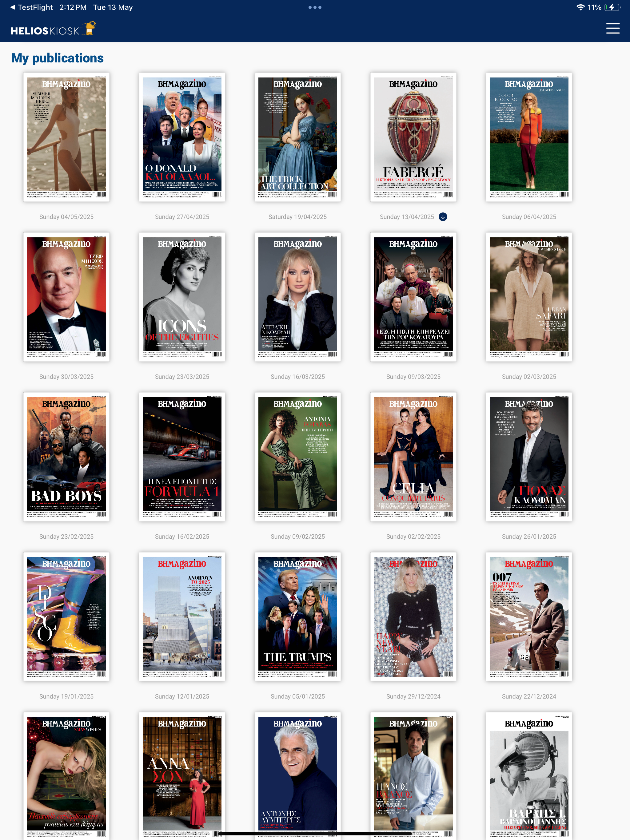Select the Sunday 06/04/2025 date label
The width and height of the screenshot is (630, 840).
point(529,217)
